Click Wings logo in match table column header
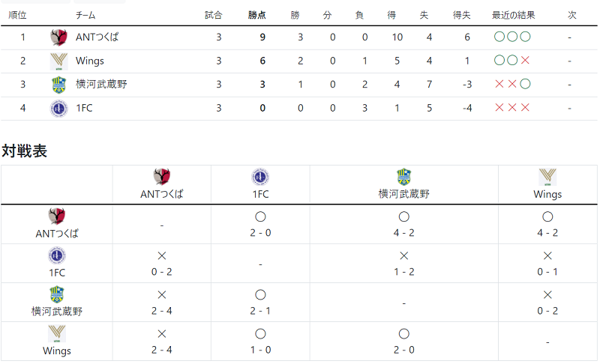Screen dimensions: 600x364 point(547,177)
